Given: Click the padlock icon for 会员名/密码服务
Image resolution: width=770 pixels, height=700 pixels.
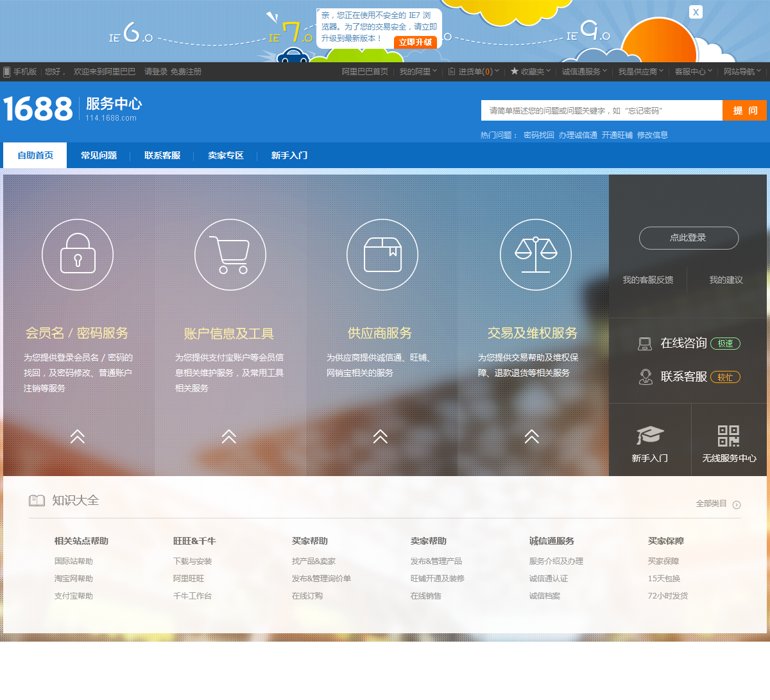Looking at the screenshot, I should (78, 255).
